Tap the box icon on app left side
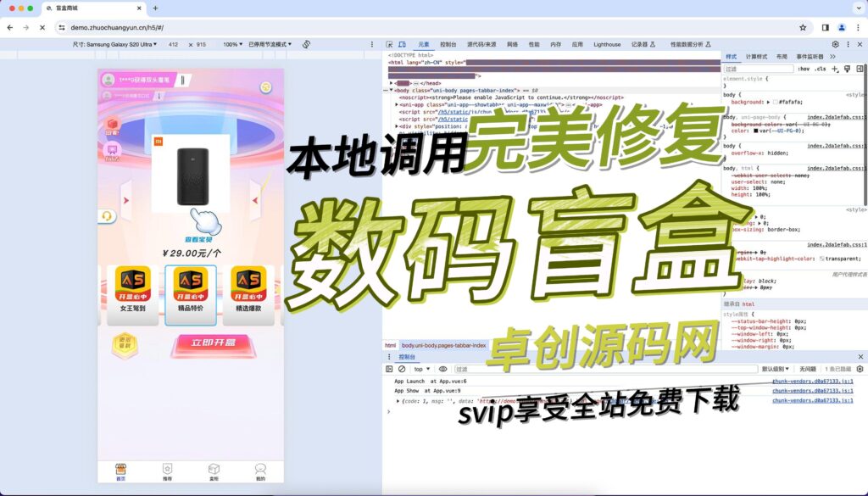This screenshot has width=868, height=496. click(113, 126)
